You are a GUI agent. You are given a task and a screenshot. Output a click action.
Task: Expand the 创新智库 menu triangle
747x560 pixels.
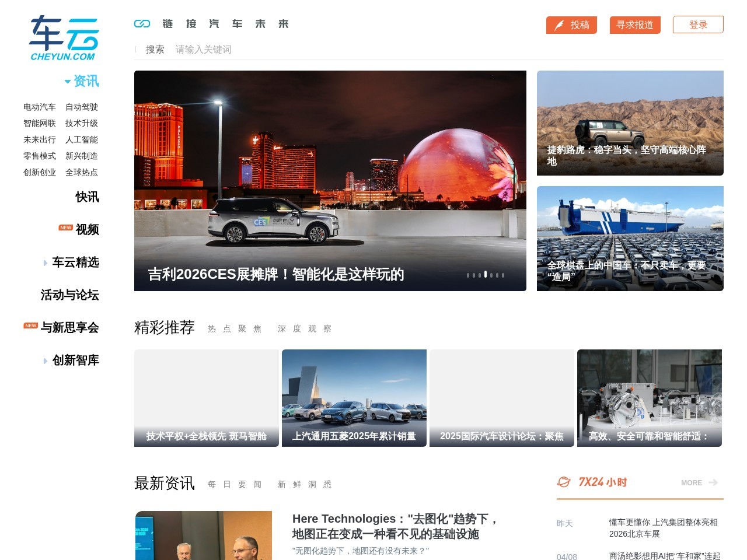click(46, 361)
